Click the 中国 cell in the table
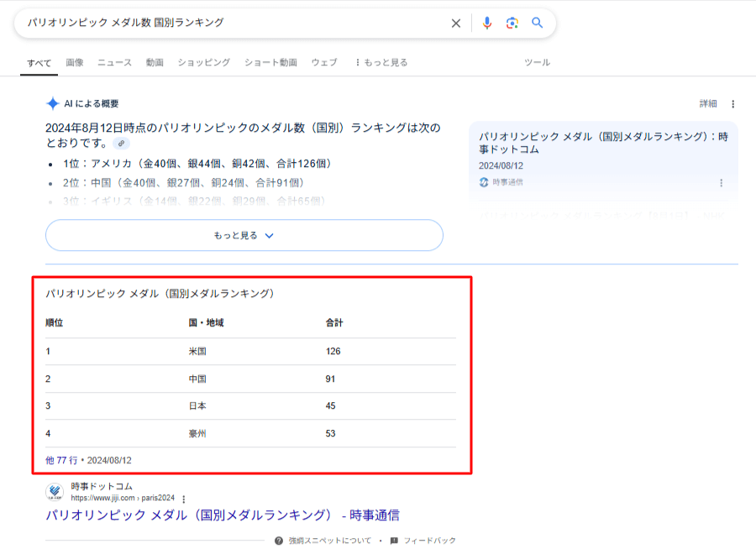 pos(197,379)
